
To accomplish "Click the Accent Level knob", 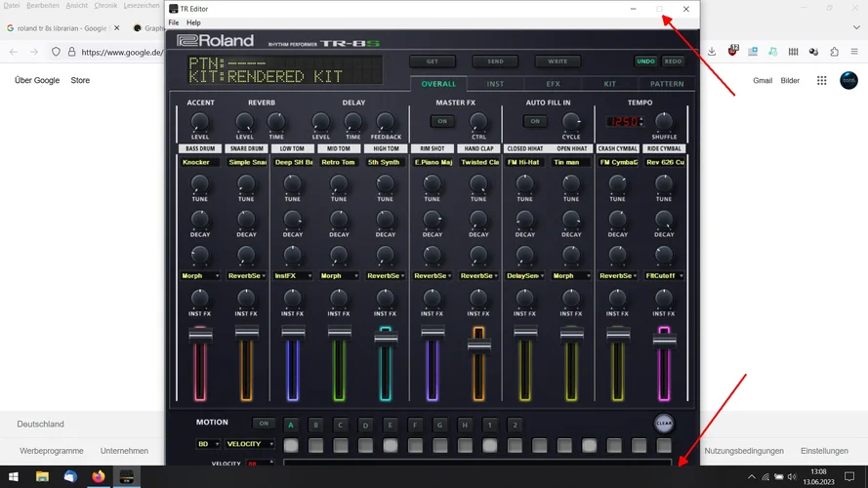I will click(199, 122).
